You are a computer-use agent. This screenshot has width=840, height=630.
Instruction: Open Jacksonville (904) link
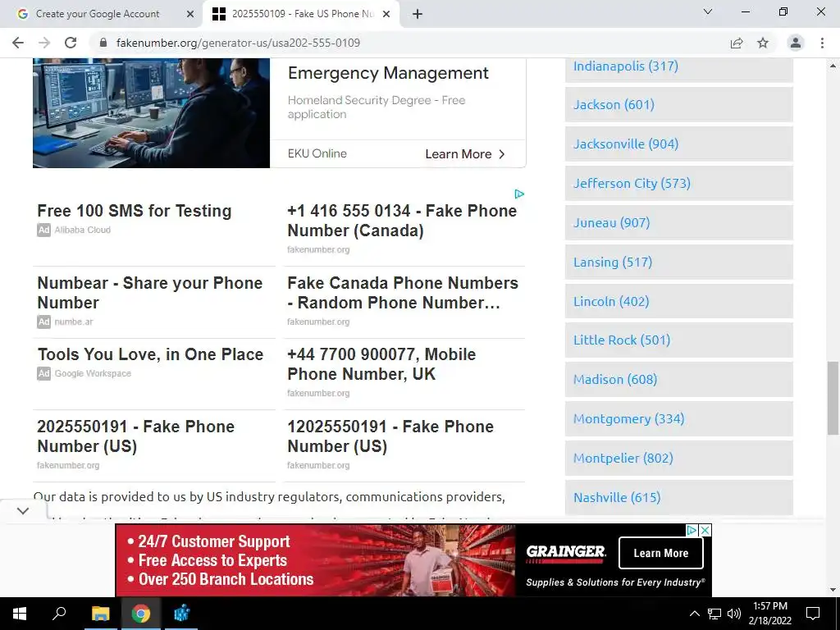626,144
